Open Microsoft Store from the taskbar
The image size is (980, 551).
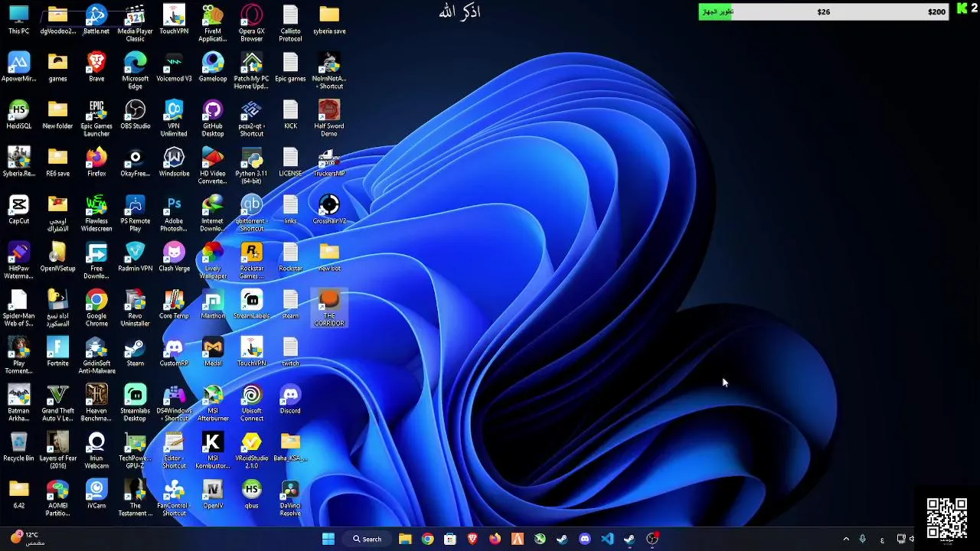tap(450, 539)
